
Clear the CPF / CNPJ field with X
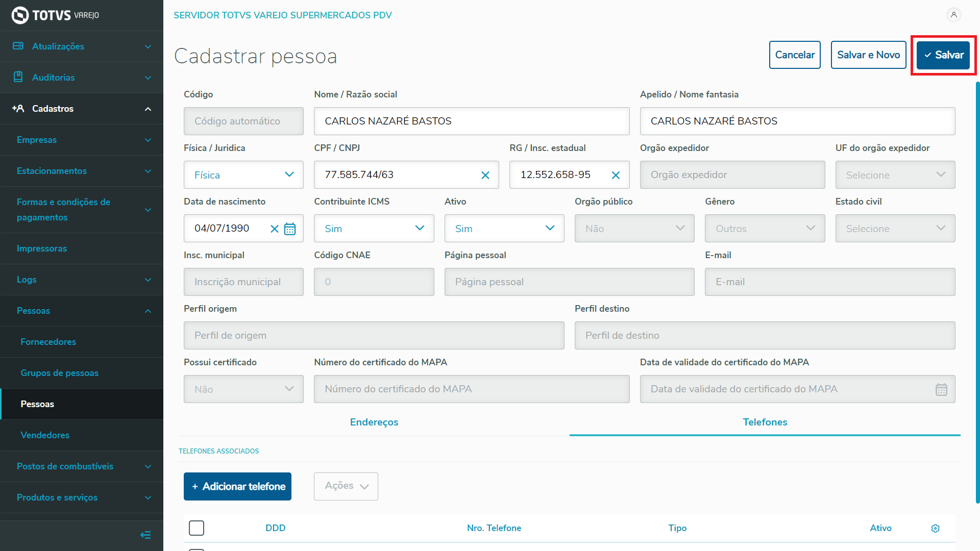[485, 175]
